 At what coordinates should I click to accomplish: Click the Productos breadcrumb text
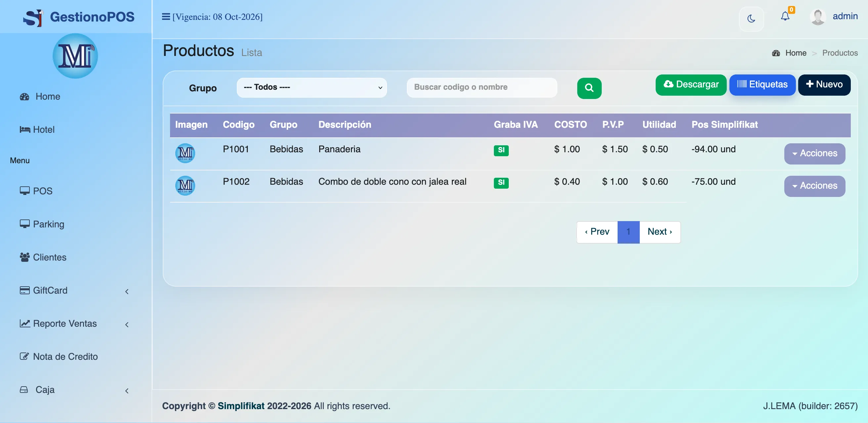pos(840,53)
